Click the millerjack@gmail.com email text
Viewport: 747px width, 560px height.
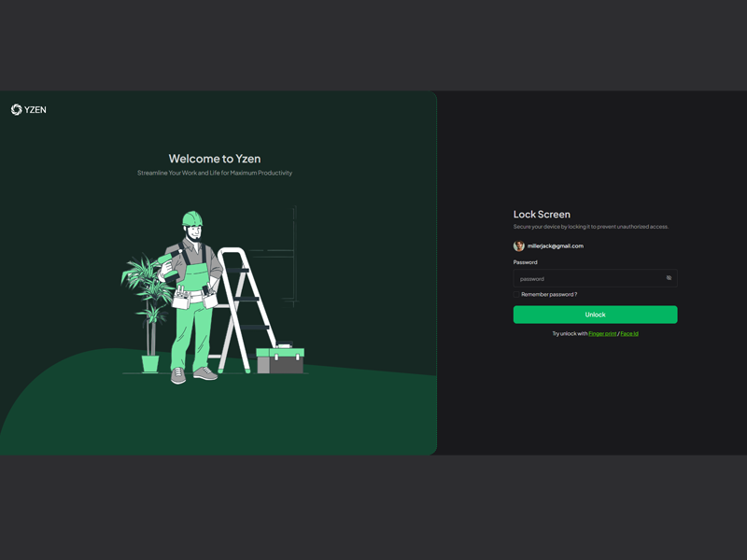click(555, 246)
